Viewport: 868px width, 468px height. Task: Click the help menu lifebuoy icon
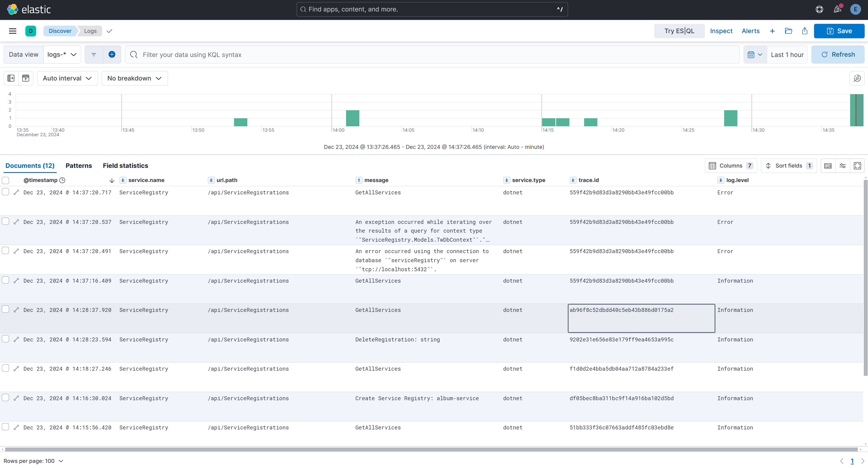819,9
